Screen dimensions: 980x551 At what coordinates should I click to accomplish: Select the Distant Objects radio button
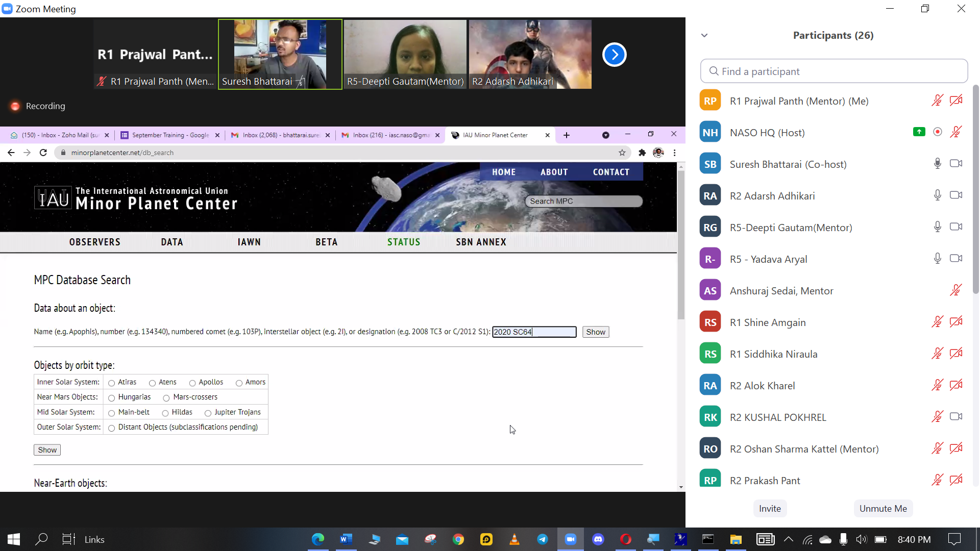pyautogui.click(x=111, y=428)
